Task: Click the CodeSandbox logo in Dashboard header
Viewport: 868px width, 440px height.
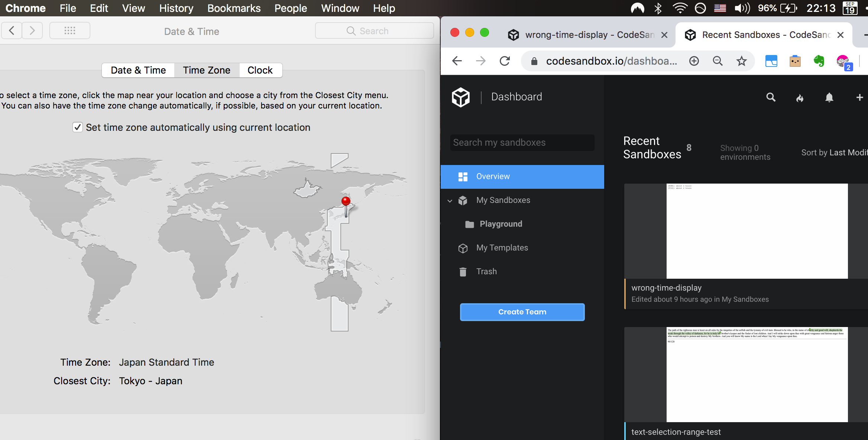Action: pyautogui.click(x=461, y=97)
